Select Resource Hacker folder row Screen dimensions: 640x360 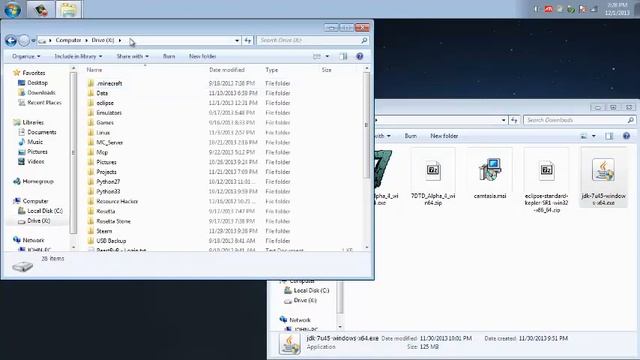click(224, 201)
